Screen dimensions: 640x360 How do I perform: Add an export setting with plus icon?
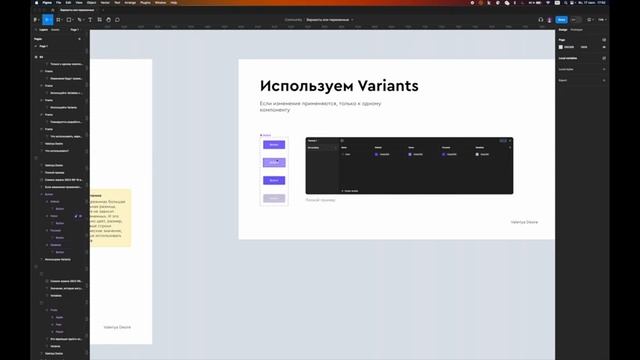pyautogui.click(x=604, y=80)
